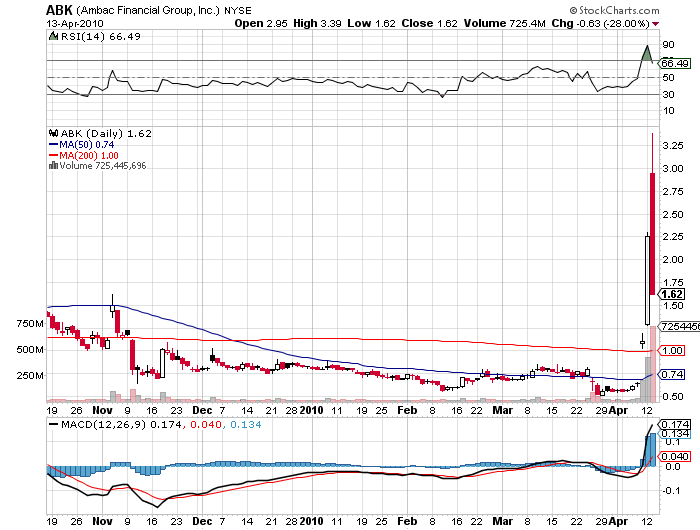Click the 1.62 last price tag

pos(672,294)
